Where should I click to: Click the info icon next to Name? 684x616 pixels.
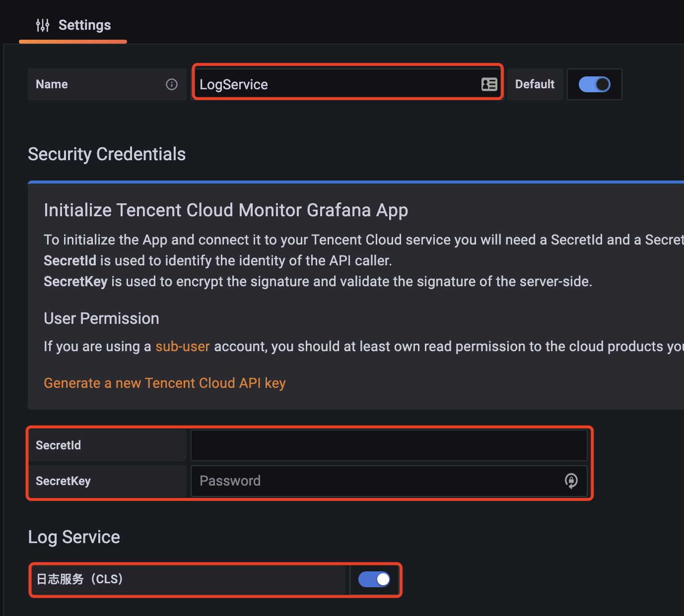(x=172, y=84)
